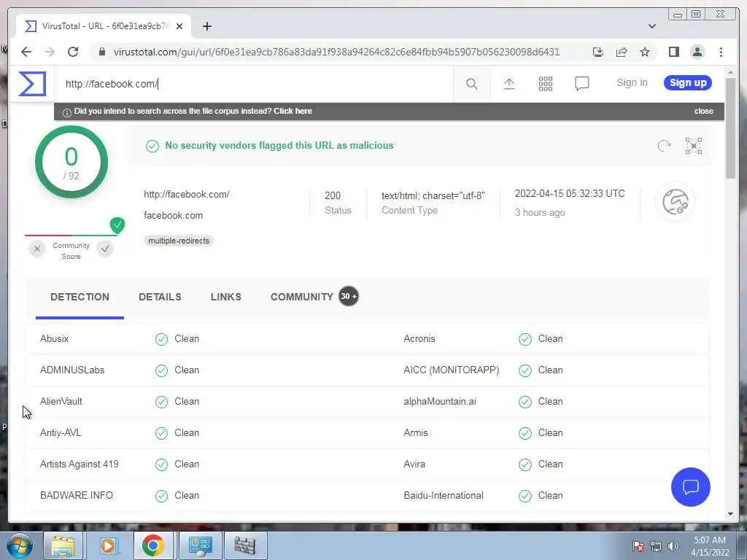Viewport: 747px width, 560px height.
Task: Switch to the LINKS tab
Action: [226, 297]
